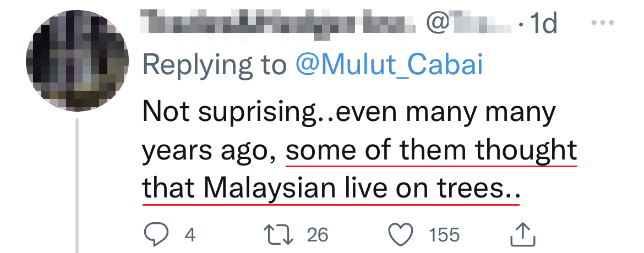This screenshot has width=644, height=253.
Task: Visit the @Mulut_Cabai profile link
Action: [x=389, y=65]
